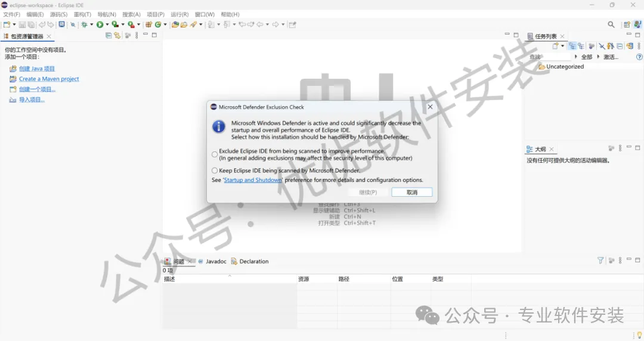Viewport: 644px width, 341px height.
Task: Click the tip lightbulb in status bar
Action: pyautogui.click(x=639, y=335)
